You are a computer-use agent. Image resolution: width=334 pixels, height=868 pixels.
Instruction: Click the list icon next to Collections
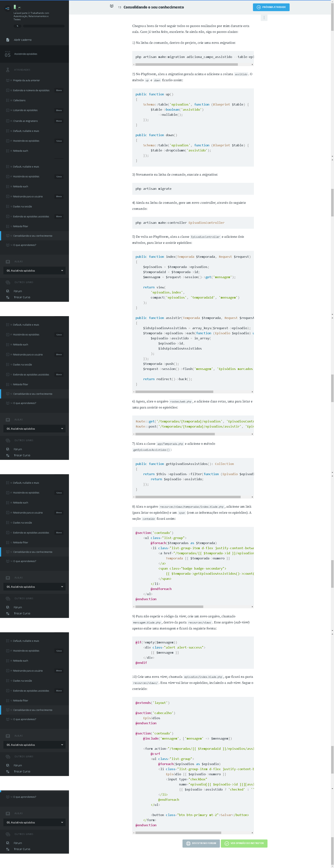(8, 100)
